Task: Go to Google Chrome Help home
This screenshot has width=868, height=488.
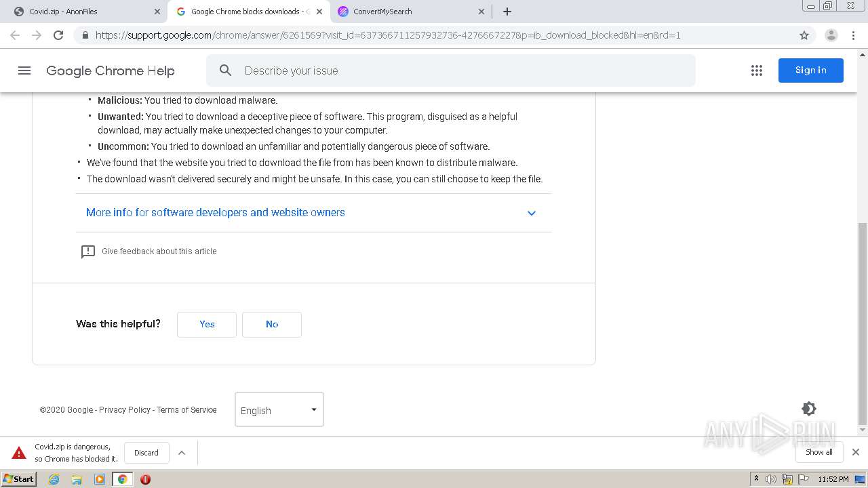Action: [x=111, y=70]
